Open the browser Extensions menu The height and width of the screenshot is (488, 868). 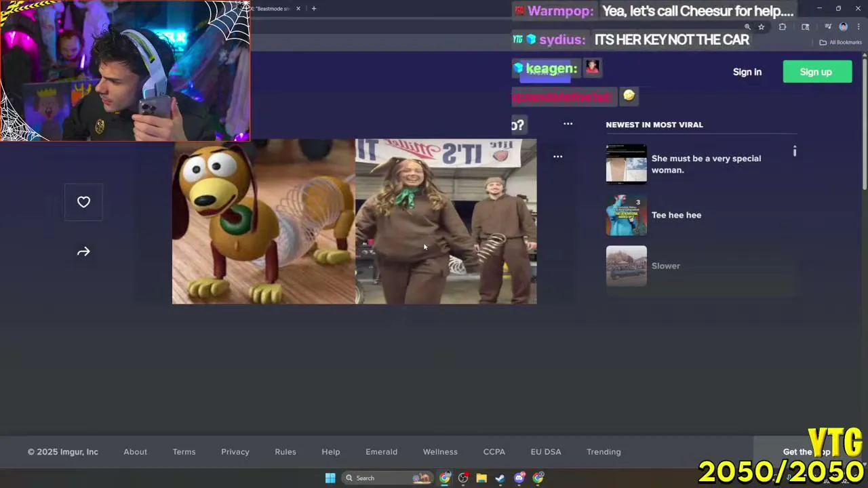783,27
